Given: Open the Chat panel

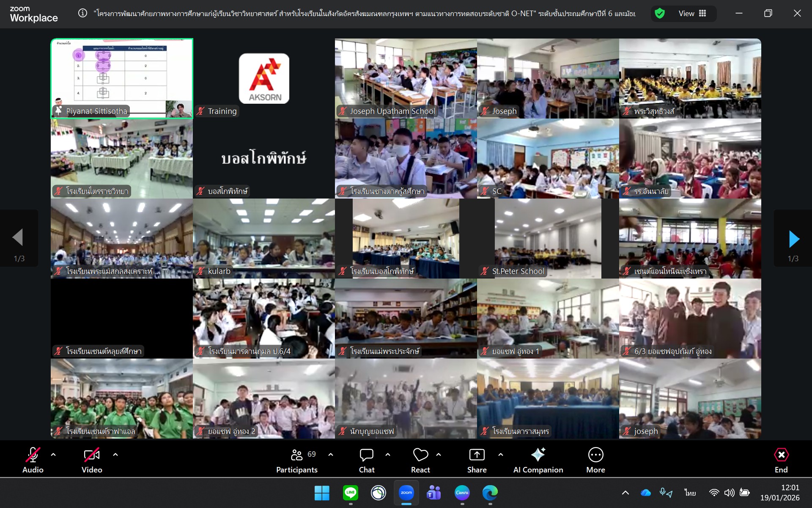Looking at the screenshot, I should (x=367, y=460).
